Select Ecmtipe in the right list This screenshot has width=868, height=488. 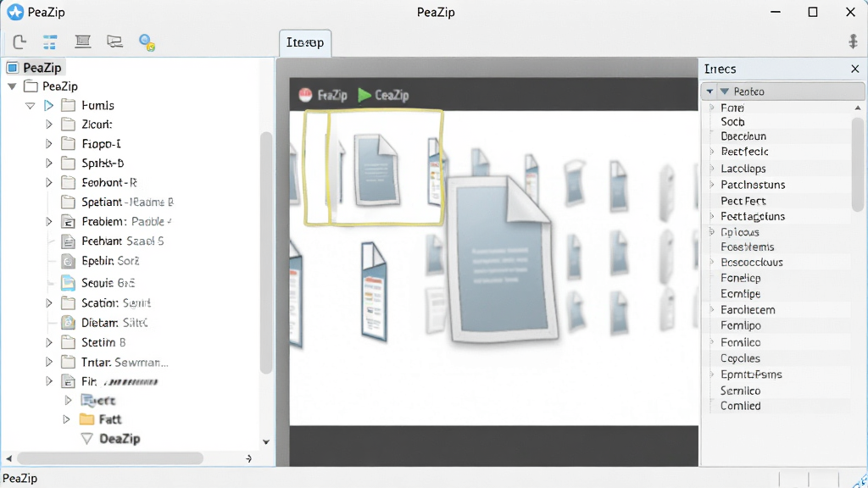741,294
